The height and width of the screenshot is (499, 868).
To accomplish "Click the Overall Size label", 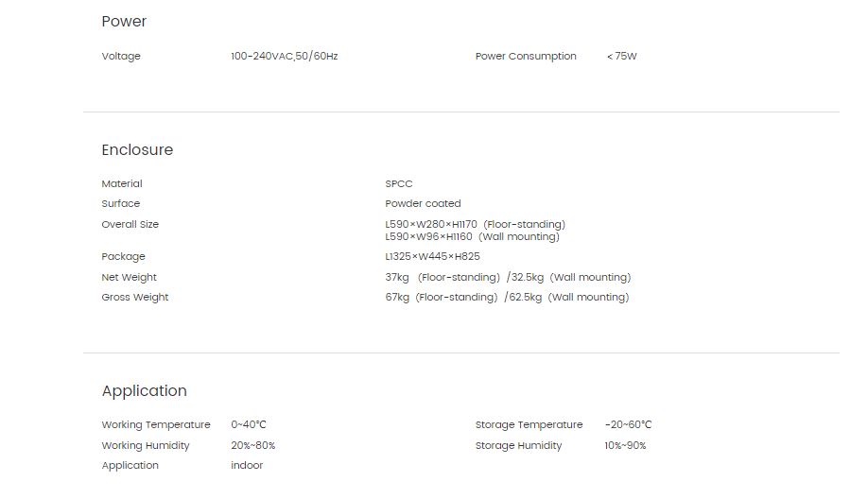I will (x=130, y=225).
